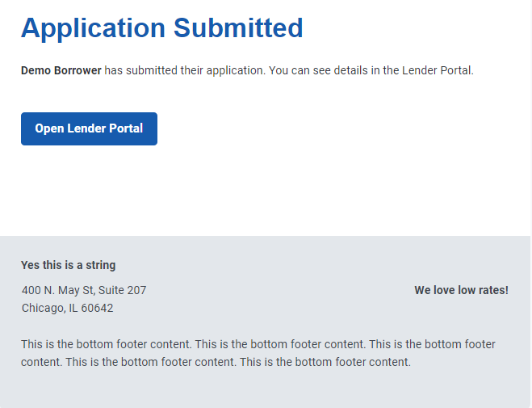Click the word 'Application' in the heading
The height and width of the screenshot is (408, 532).
[93, 29]
